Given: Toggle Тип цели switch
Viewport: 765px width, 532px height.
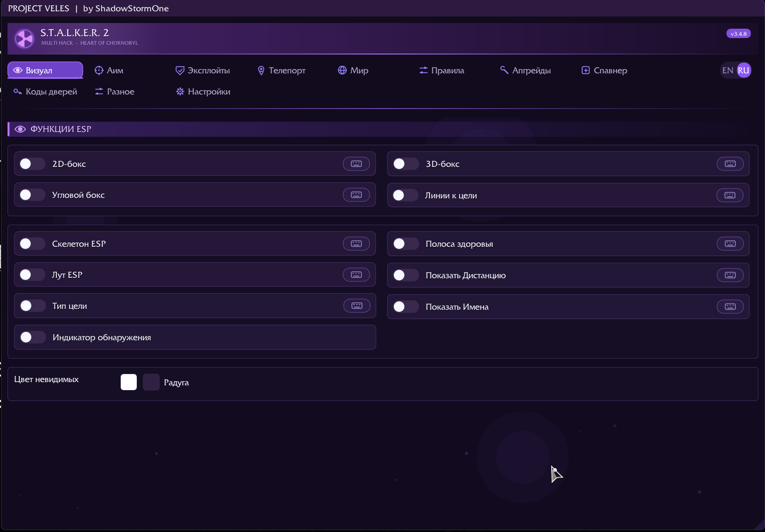Looking at the screenshot, I should click(32, 305).
